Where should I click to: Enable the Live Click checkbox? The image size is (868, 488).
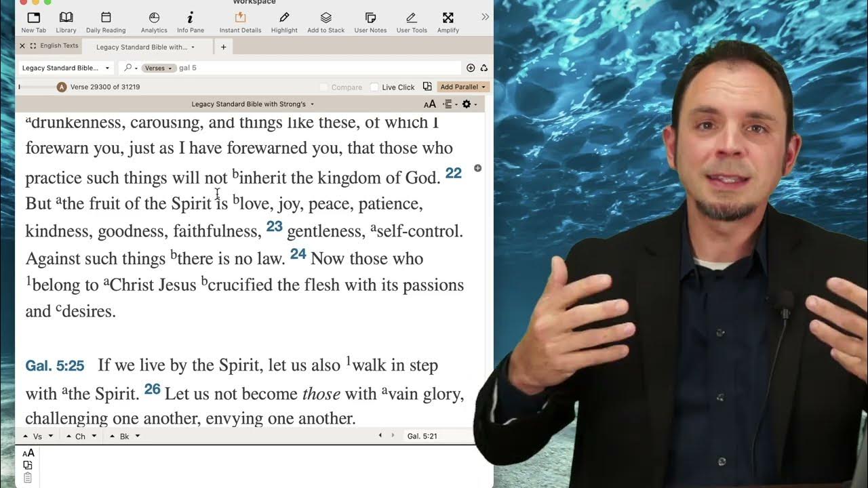point(374,87)
